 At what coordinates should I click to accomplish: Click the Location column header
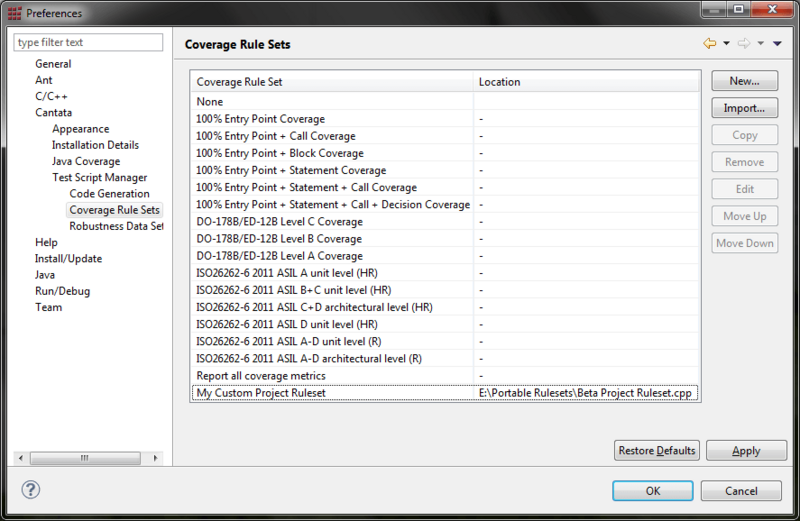click(586, 82)
